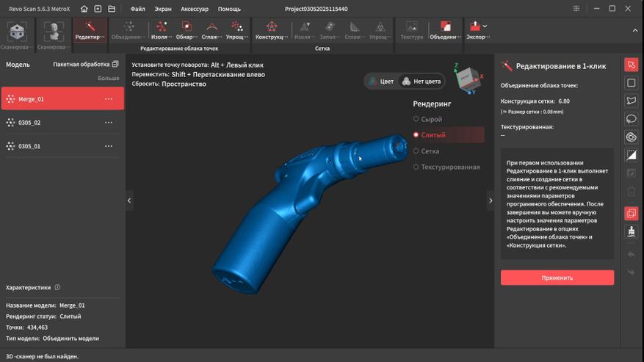644x362 pixels.
Task: Click the Точки: 434,463 value
Action: point(37,327)
